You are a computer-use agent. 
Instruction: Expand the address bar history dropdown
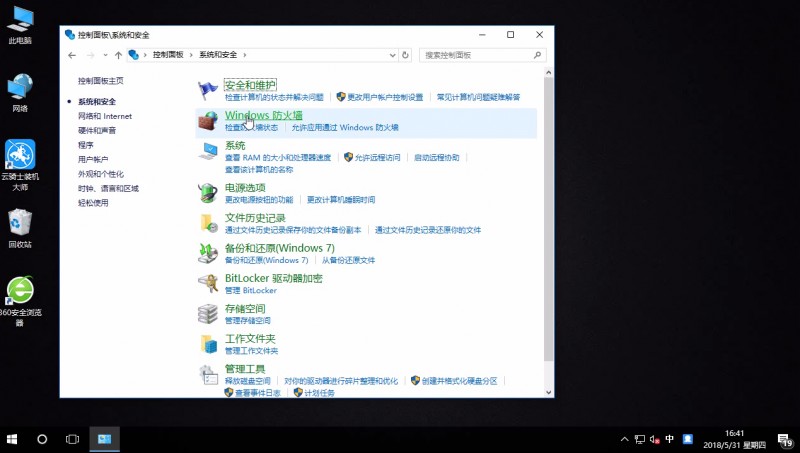point(392,55)
